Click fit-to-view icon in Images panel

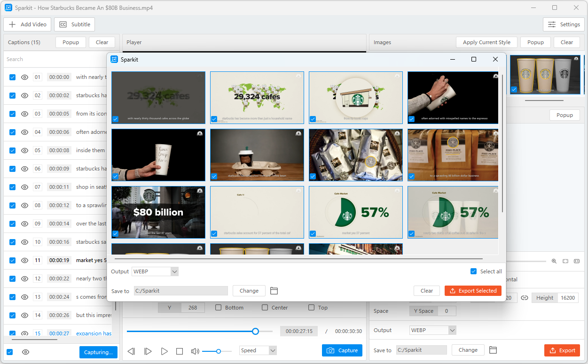pyautogui.click(x=565, y=261)
